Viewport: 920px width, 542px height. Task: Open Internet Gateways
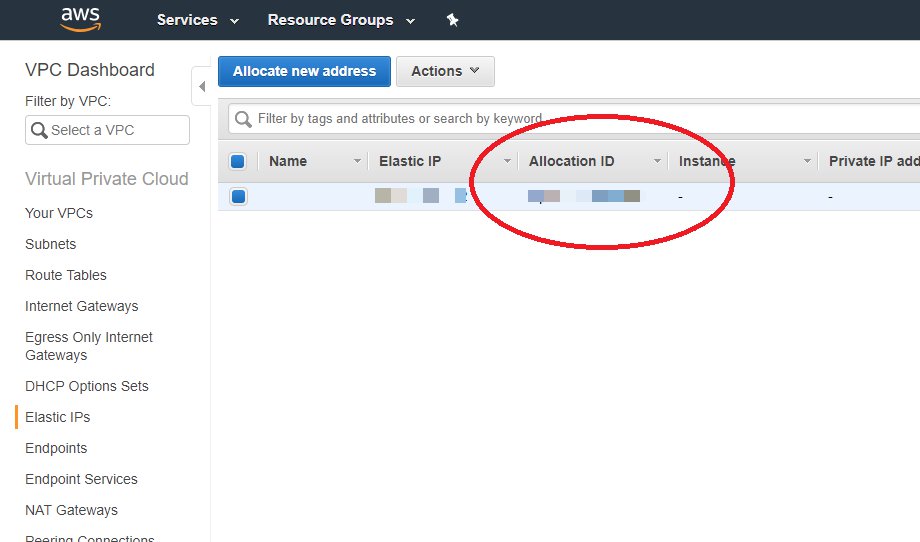tap(82, 306)
